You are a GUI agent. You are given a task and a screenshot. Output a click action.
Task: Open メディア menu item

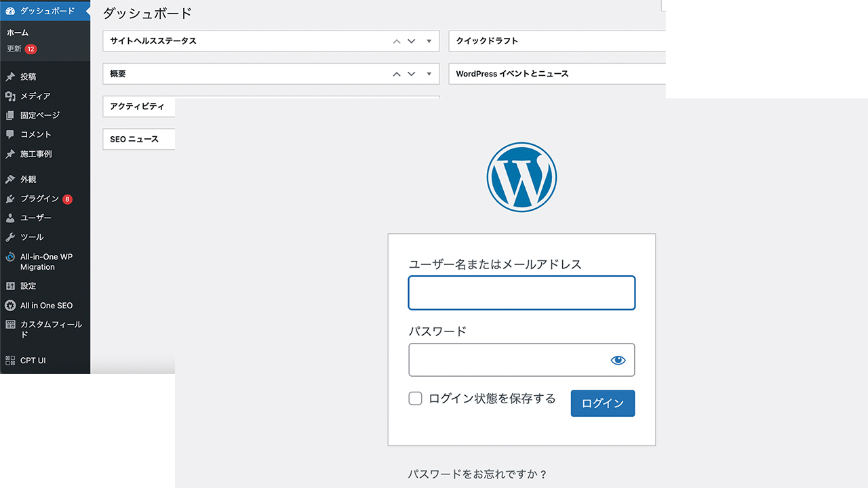(x=45, y=96)
